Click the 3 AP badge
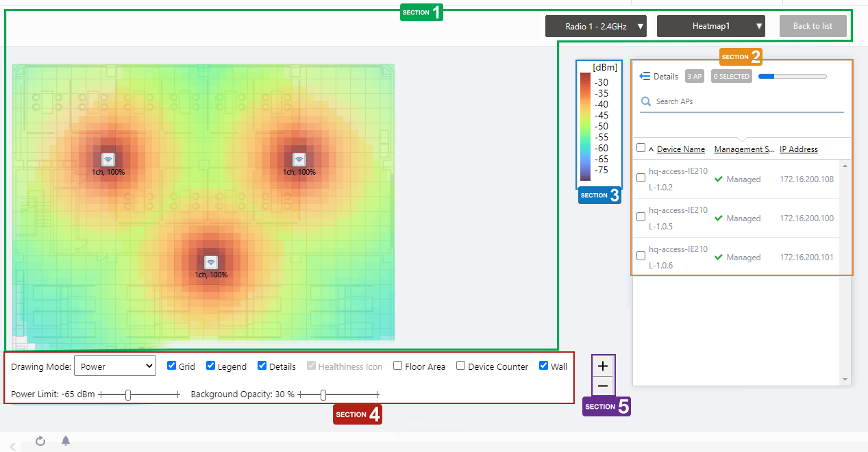This screenshot has height=452, width=868. coord(695,77)
